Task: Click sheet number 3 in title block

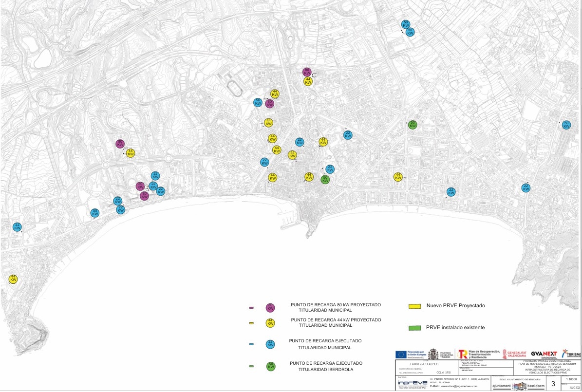Action: tap(553, 384)
